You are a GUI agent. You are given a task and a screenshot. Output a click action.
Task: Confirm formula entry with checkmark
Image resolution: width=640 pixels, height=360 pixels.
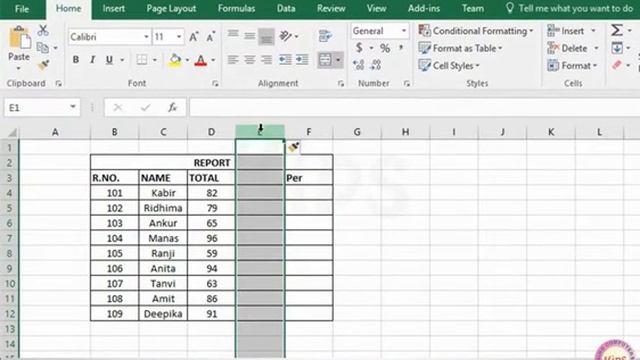(145, 107)
